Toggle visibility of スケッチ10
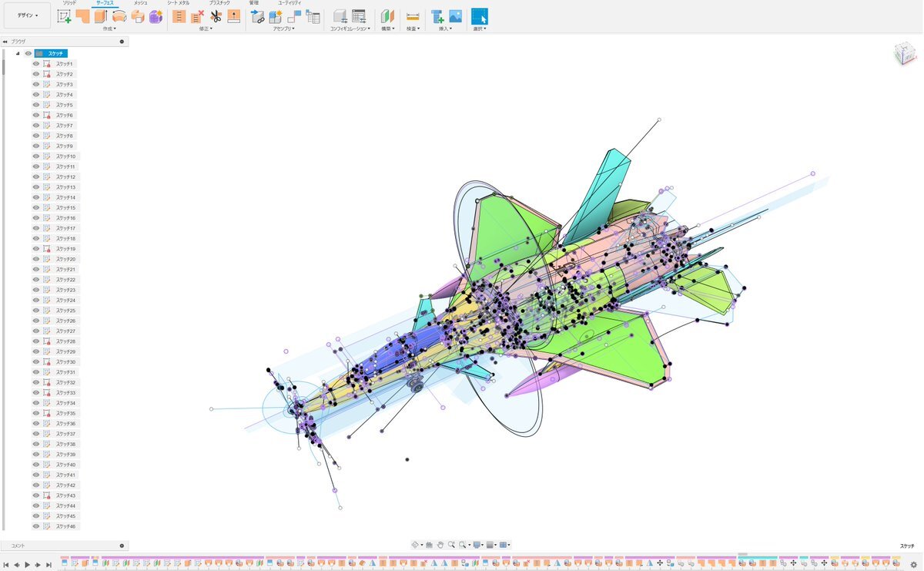Image resolution: width=924 pixels, height=571 pixels. point(36,156)
